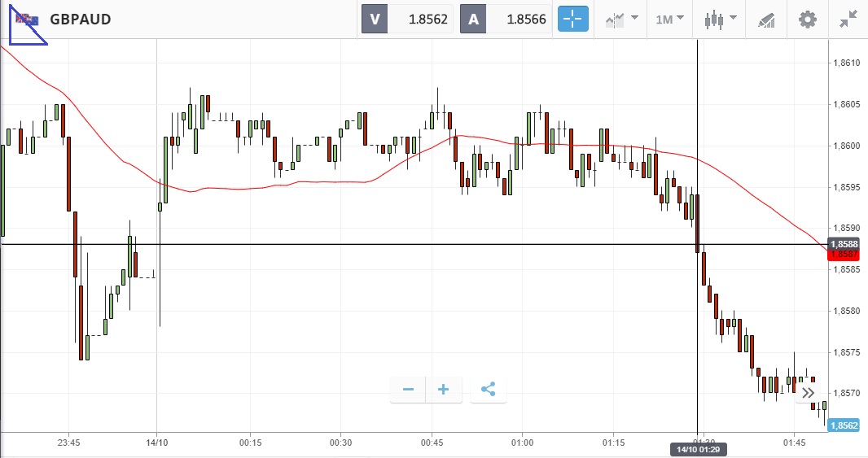Image resolution: width=868 pixels, height=458 pixels.
Task: Click the GBPAUD instrument name
Action: (x=81, y=20)
